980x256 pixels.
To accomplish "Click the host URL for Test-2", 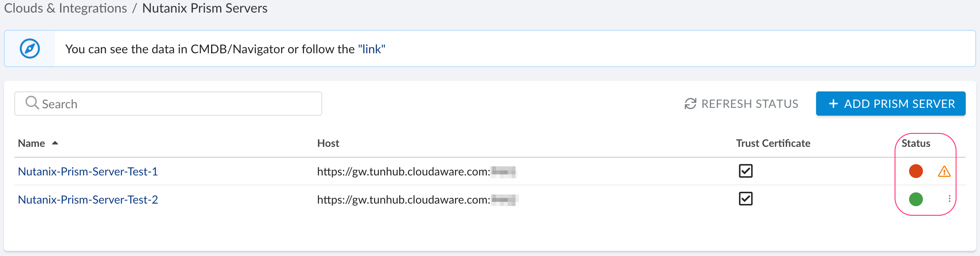I will 418,200.
